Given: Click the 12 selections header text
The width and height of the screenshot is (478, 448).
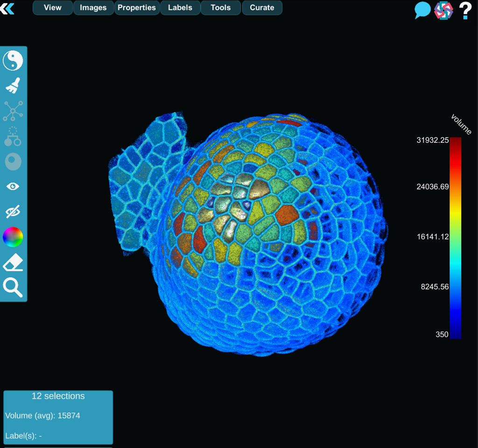Looking at the screenshot, I should tap(58, 396).
